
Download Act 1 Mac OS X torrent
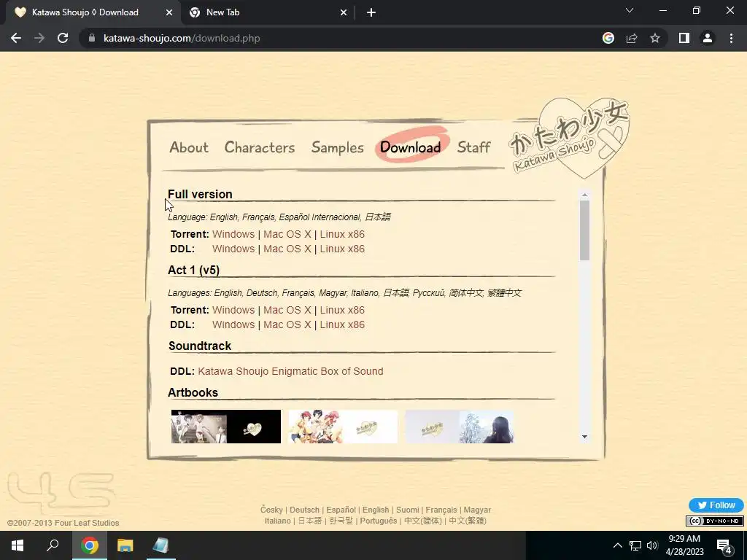tap(287, 310)
